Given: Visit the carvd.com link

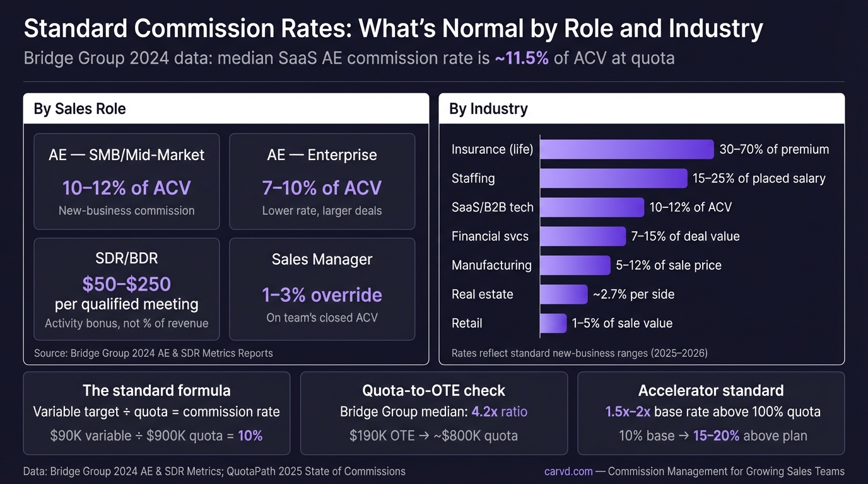Looking at the screenshot, I should coord(568,471).
